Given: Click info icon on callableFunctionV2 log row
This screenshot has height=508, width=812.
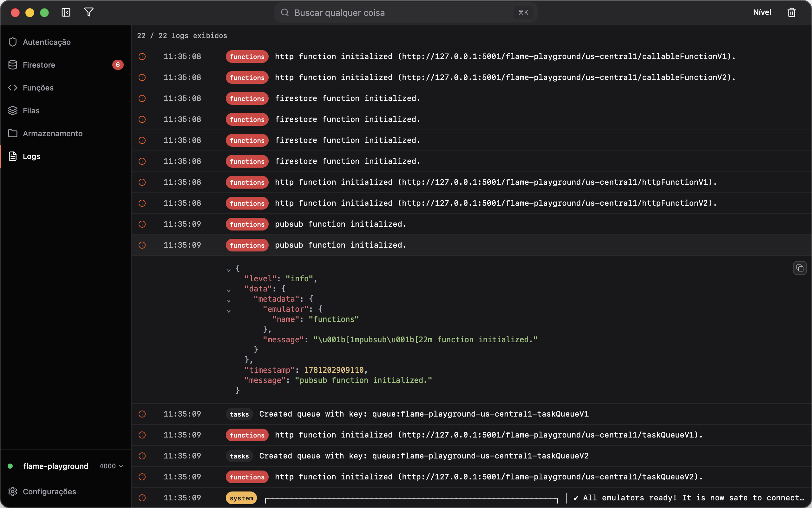Looking at the screenshot, I should click(x=142, y=77).
